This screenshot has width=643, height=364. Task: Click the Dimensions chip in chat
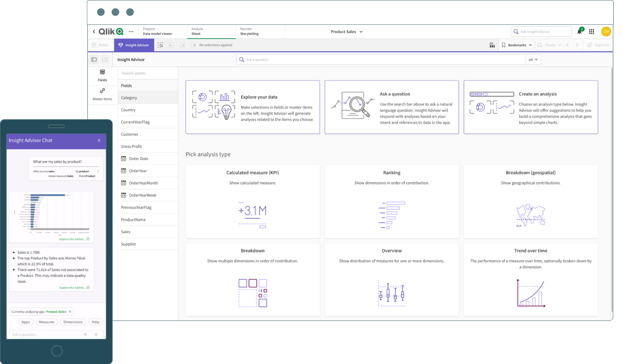point(73,322)
